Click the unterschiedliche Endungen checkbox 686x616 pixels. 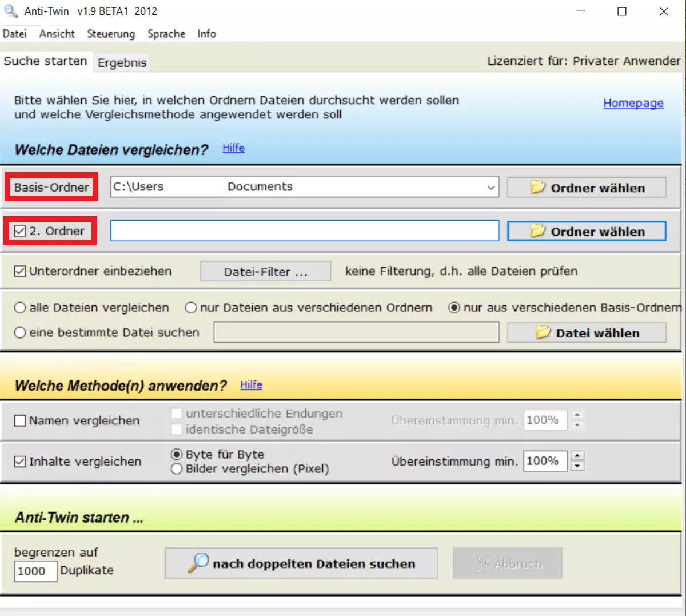177,414
